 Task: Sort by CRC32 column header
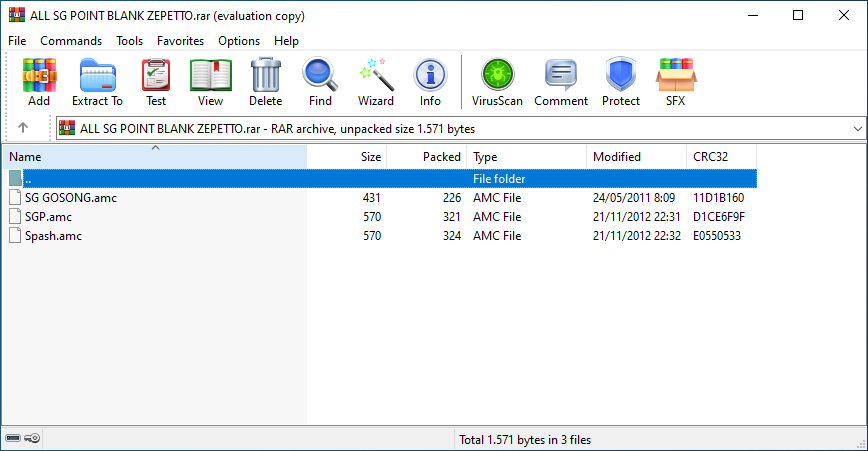pos(721,157)
